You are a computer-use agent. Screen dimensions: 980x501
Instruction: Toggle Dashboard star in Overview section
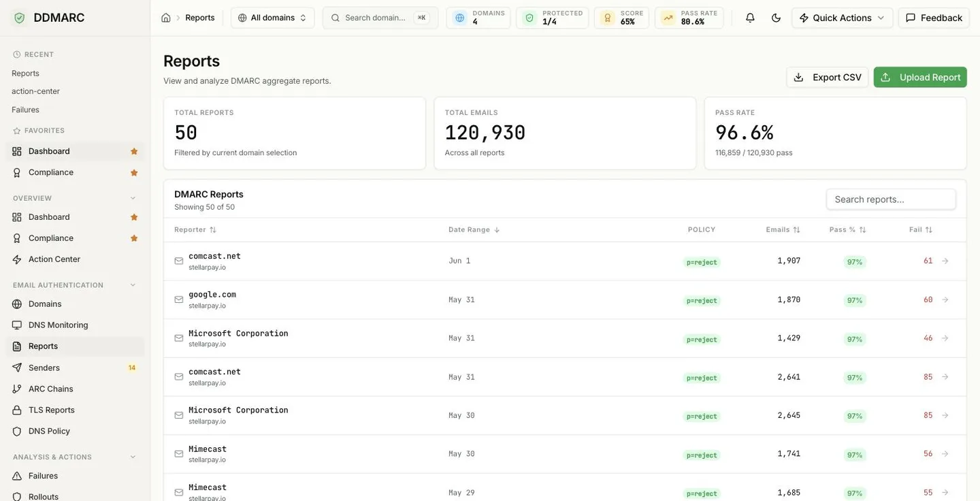(134, 217)
